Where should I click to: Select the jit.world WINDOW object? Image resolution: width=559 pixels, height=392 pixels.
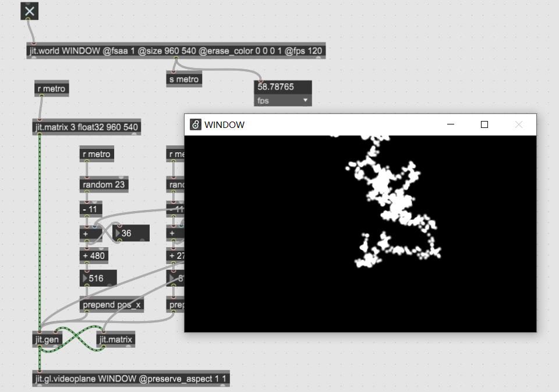point(175,51)
